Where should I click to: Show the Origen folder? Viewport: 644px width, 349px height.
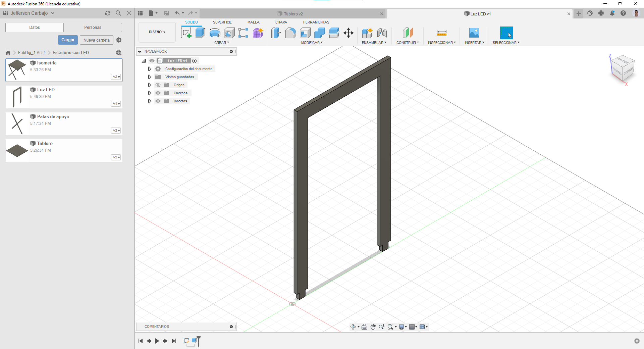tap(158, 85)
